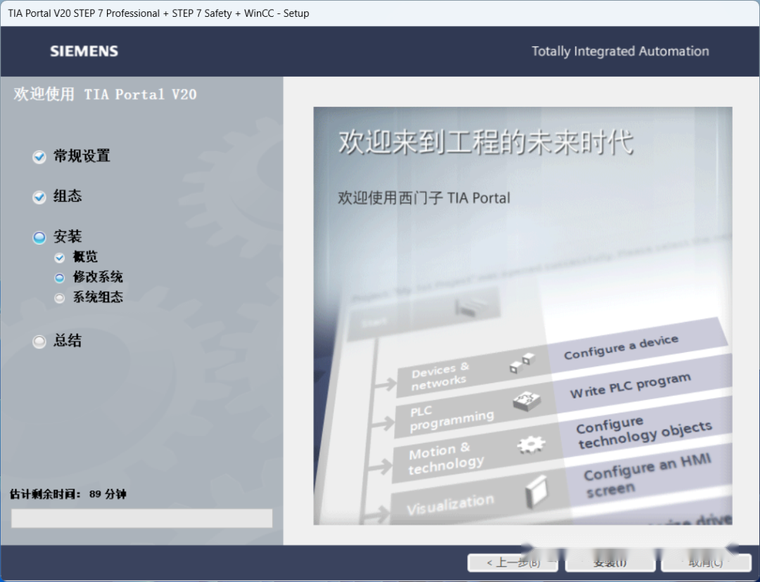Click the gear icon in Motion & technology row
The image size is (760, 582).
coord(531,444)
